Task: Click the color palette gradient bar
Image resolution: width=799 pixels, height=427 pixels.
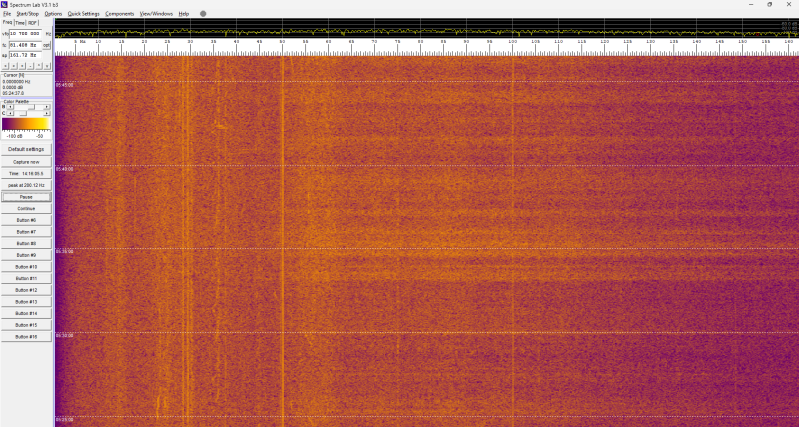Action: coord(26,123)
